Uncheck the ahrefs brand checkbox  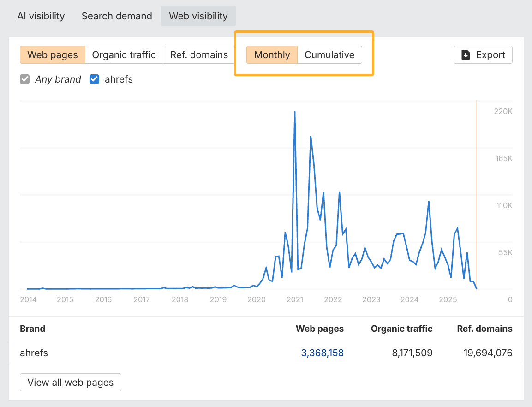click(x=94, y=79)
